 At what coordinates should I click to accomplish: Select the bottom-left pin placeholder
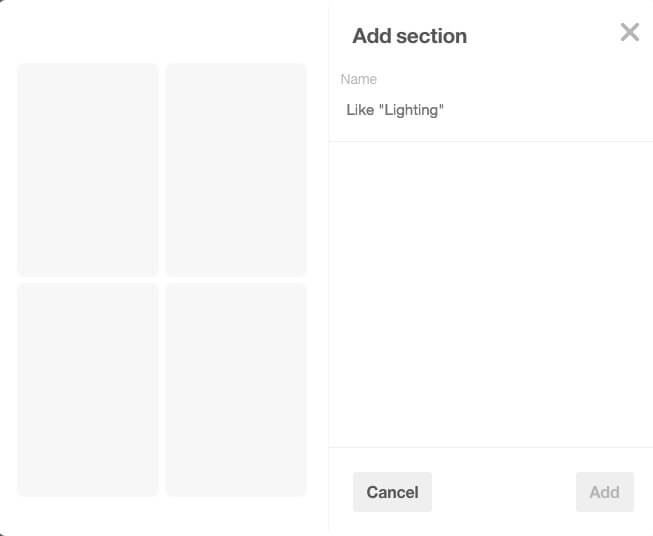pyautogui.click(x=88, y=390)
